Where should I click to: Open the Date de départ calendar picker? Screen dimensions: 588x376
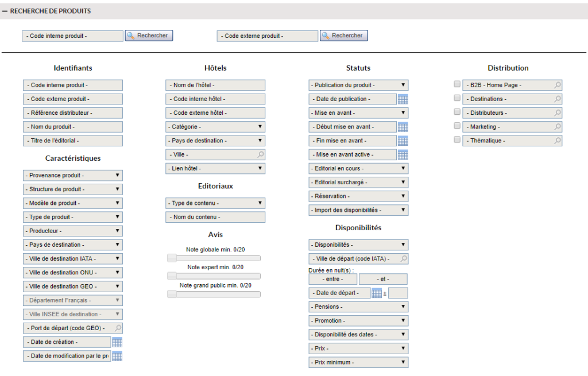[377, 293]
